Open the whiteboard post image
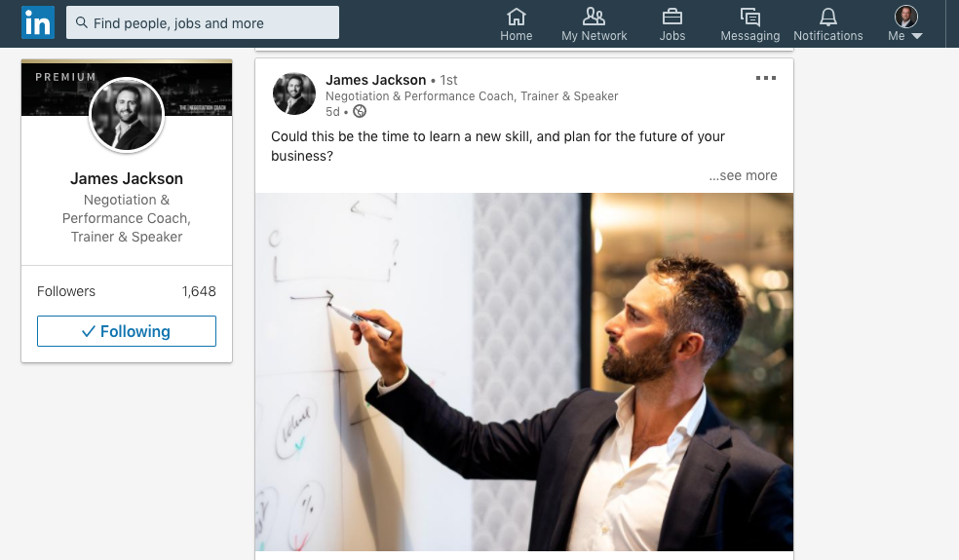959x560 pixels. point(524,372)
